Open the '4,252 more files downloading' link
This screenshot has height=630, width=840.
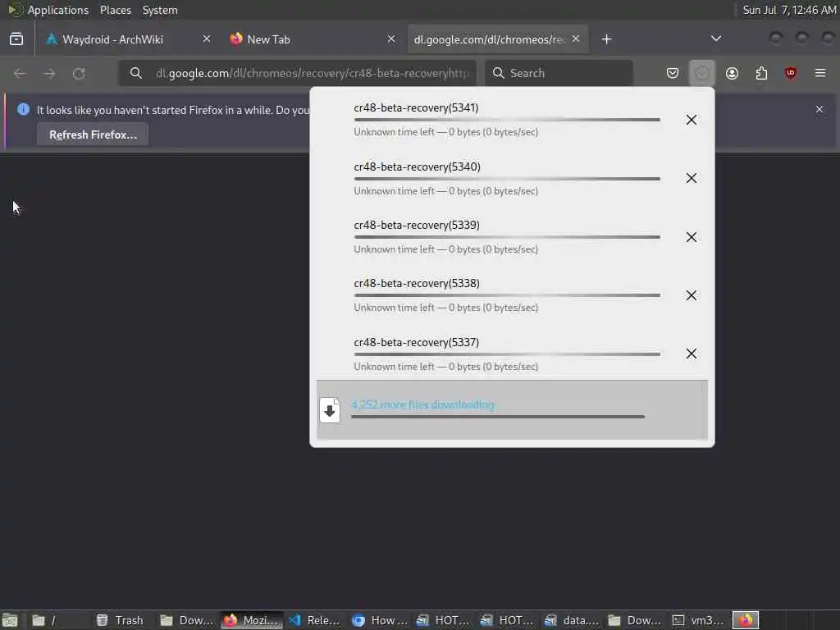click(x=422, y=404)
